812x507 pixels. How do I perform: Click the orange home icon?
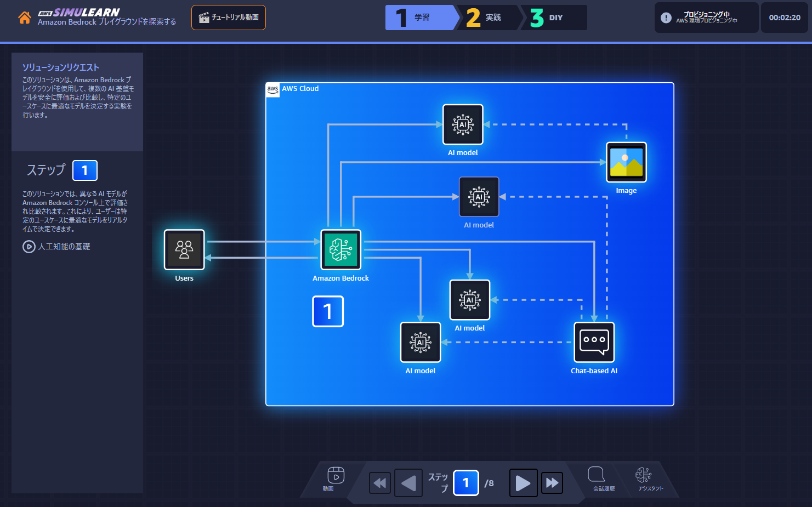[x=24, y=18]
